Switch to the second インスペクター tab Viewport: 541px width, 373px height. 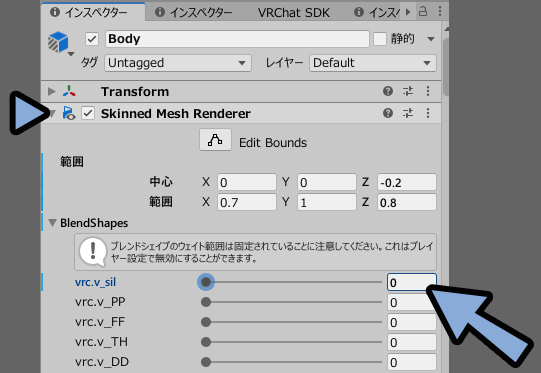click(194, 12)
